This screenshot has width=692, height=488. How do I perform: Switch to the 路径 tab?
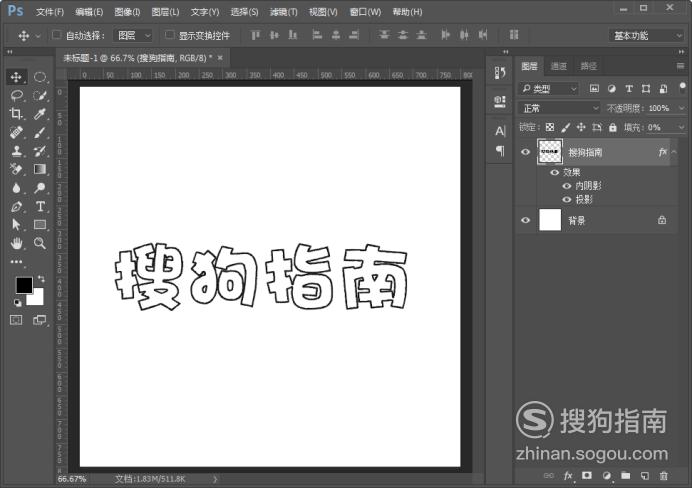[x=588, y=66]
